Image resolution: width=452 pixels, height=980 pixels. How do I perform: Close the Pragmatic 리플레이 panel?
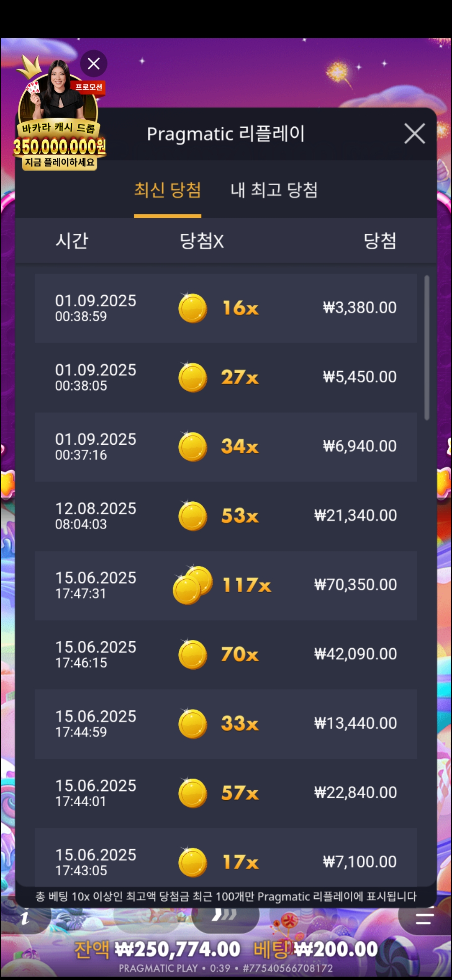[x=414, y=134]
